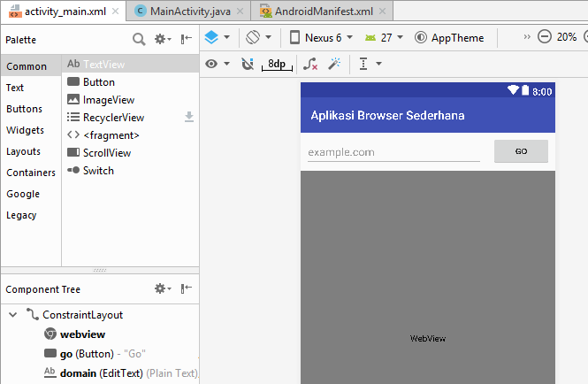This screenshot has width=588, height=384.
Task: Clear all constraints icon
Action: [310, 64]
